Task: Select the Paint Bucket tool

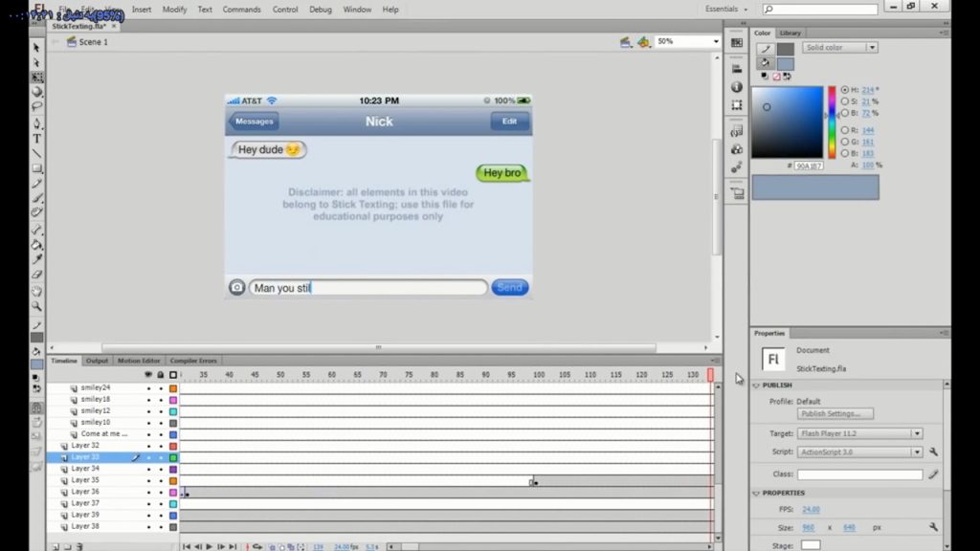Action: tap(37, 245)
